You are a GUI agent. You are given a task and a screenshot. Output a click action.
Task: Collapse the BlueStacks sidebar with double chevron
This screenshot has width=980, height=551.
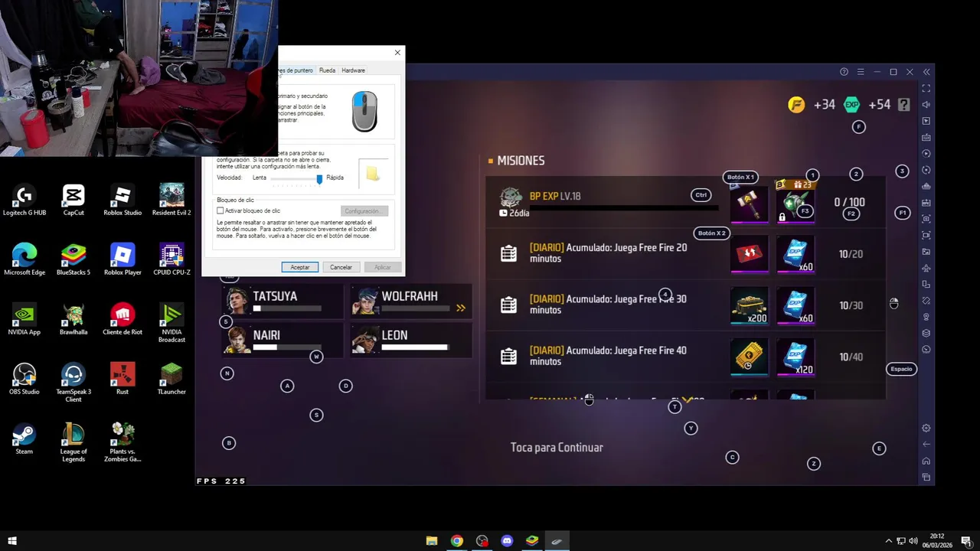pos(926,72)
